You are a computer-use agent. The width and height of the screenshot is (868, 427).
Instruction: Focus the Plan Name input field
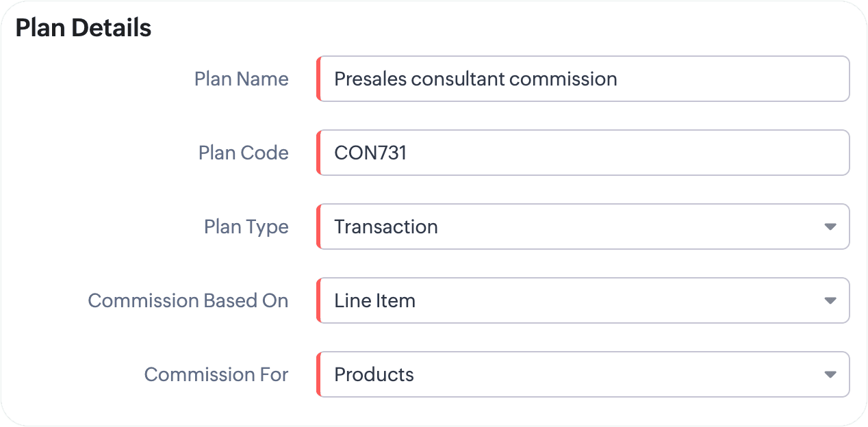[x=583, y=79]
